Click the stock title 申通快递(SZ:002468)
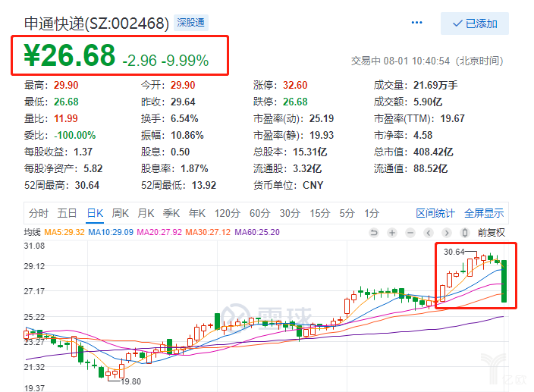Viewport: 534px width, 392px height. point(96,24)
